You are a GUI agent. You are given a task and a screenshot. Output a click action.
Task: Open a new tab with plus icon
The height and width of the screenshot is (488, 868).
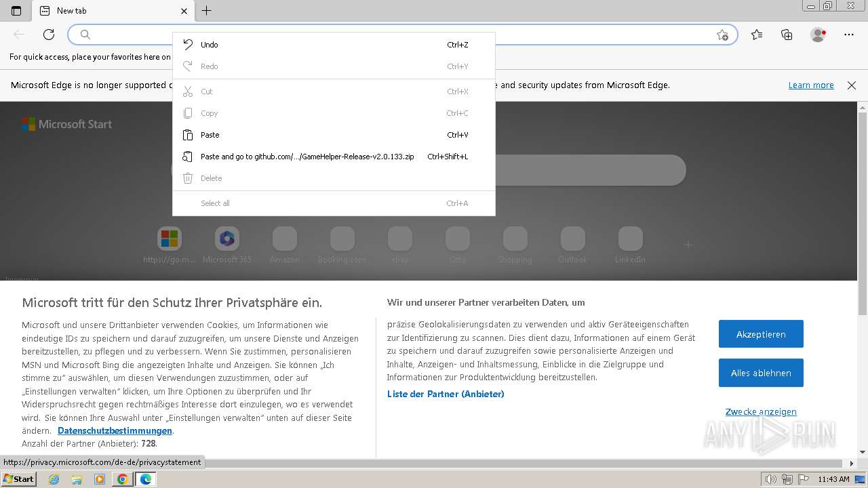click(207, 10)
